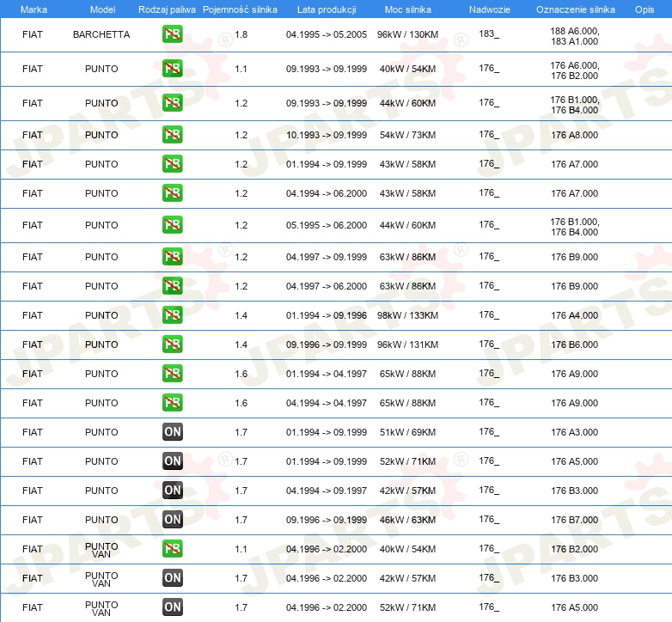Click the diesel ON icon for Punto 176 B3.000 04.1994
Image resolution: width=672 pixels, height=622 pixels.
tap(173, 490)
